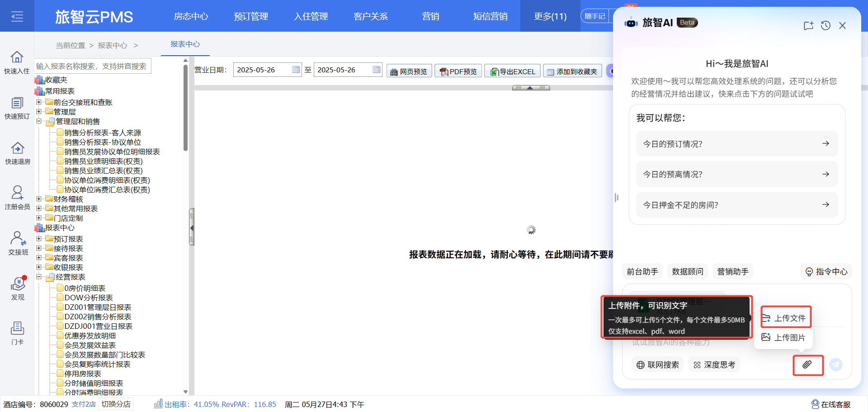Click the paperclip attachment icon
Image resolution: width=868 pixels, height=412 pixels.
click(807, 365)
